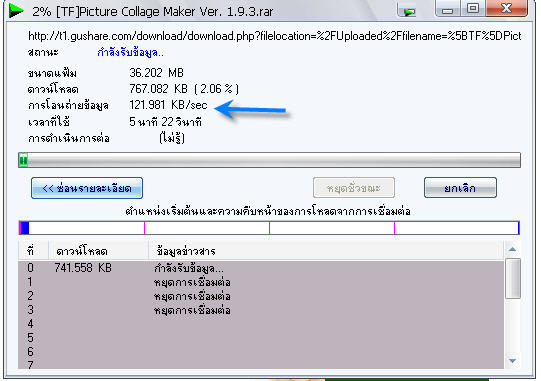541x381 pixels.
Task: Click the green download progress bar
Action: pos(269,160)
